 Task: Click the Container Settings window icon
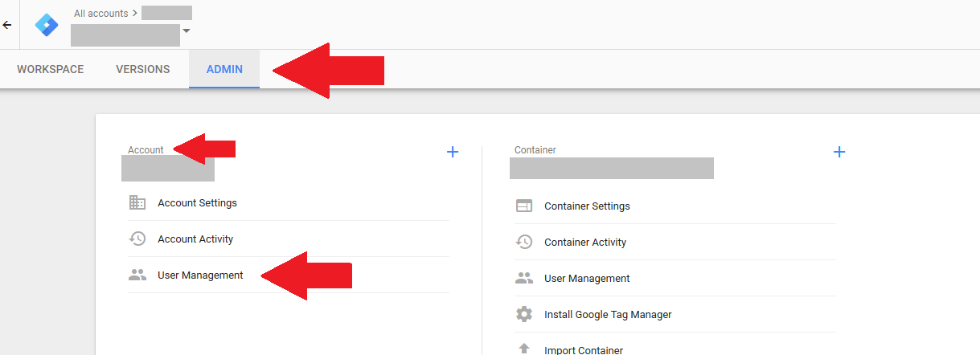pyautogui.click(x=524, y=206)
